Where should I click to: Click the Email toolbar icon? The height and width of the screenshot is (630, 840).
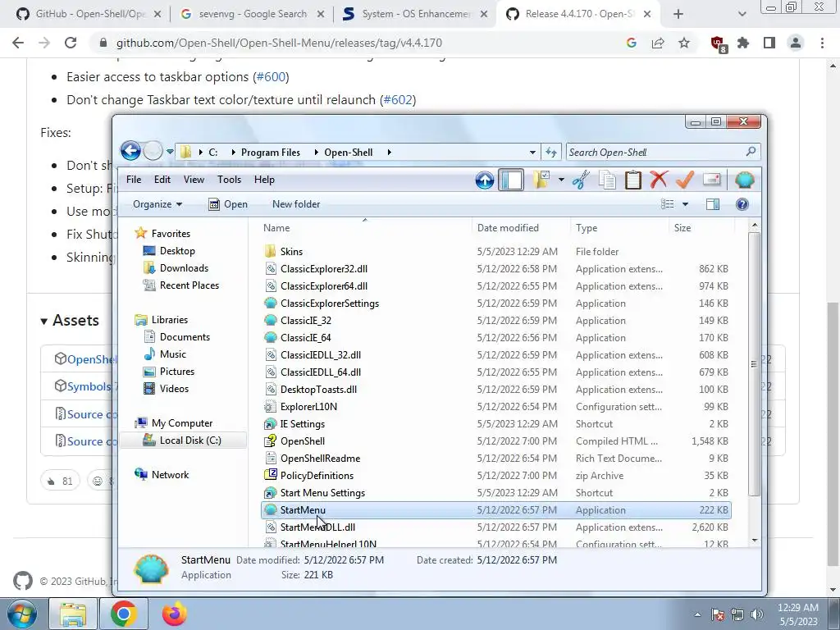(x=711, y=179)
